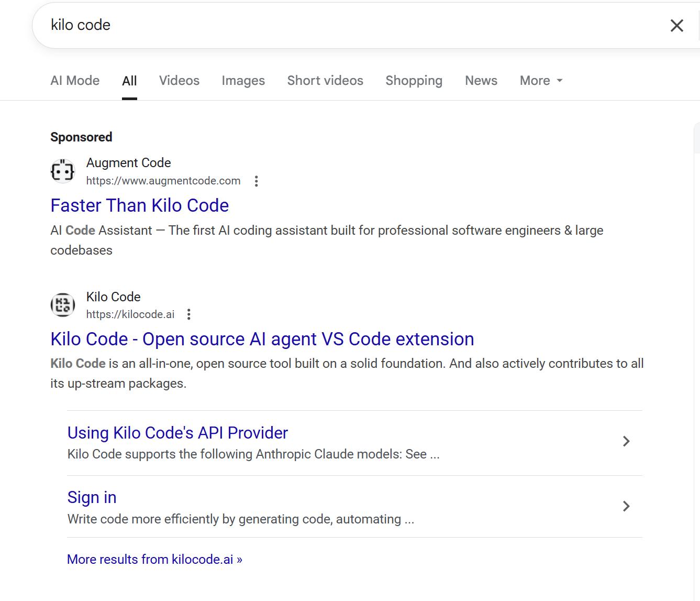Open Kilo Code - Open source AI agent result
Image resolution: width=700 pixels, height=601 pixels.
[262, 339]
